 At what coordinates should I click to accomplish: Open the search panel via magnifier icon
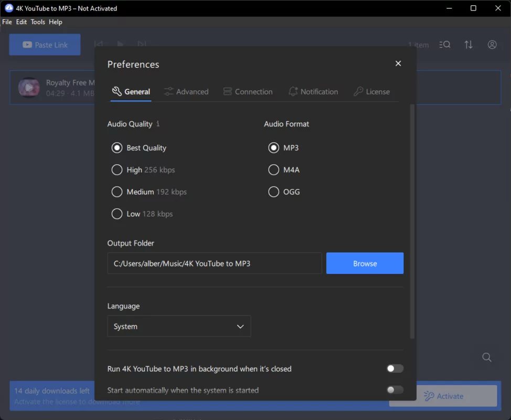pos(444,45)
